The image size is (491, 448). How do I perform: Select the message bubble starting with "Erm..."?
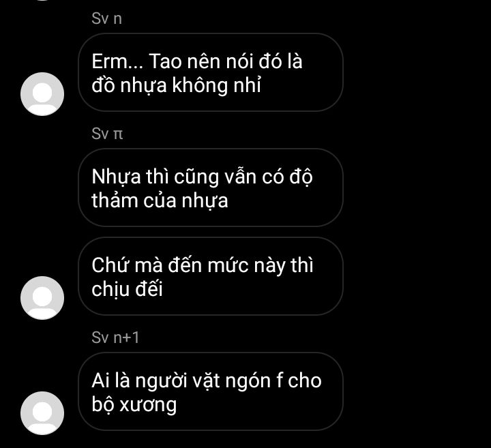coord(211,72)
